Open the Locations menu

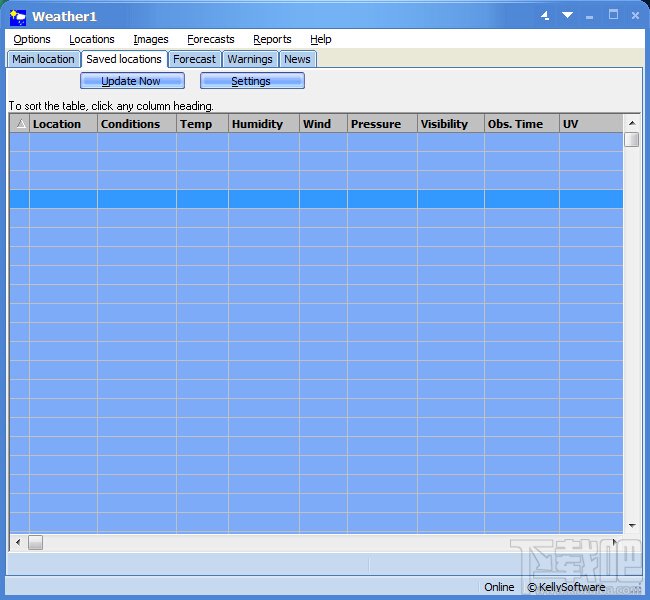tap(92, 39)
